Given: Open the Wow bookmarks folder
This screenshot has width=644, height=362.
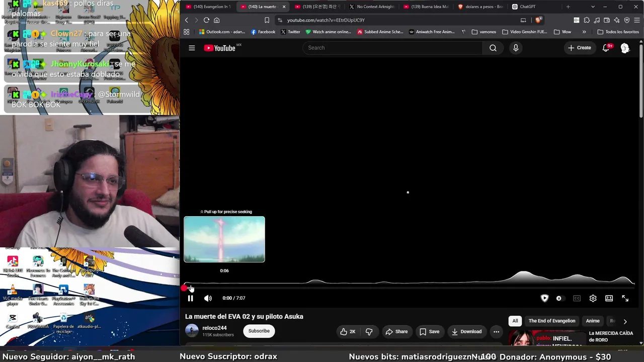Looking at the screenshot, I should [562, 32].
